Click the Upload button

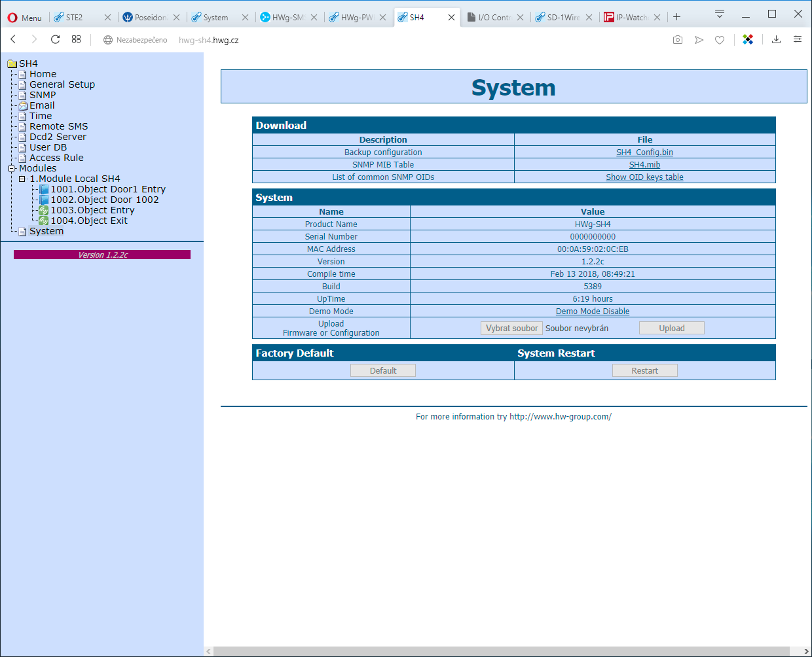click(672, 328)
